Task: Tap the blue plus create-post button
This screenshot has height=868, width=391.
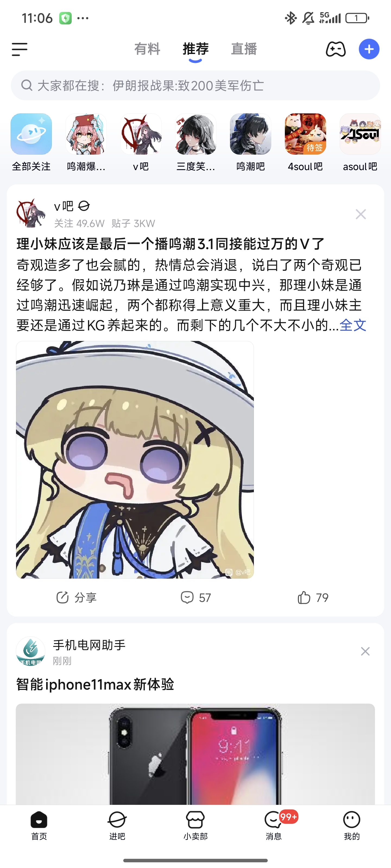Action: click(x=369, y=49)
